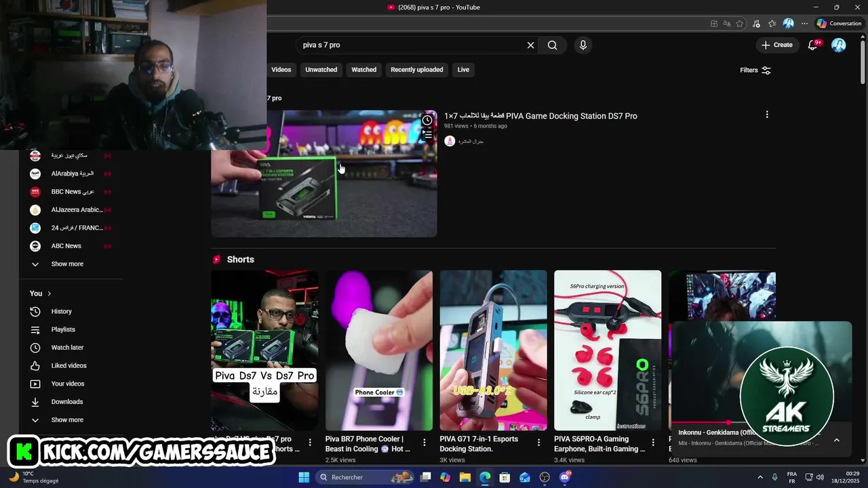Open options menu for PIVA Docking Station video

(x=767, y=115)
